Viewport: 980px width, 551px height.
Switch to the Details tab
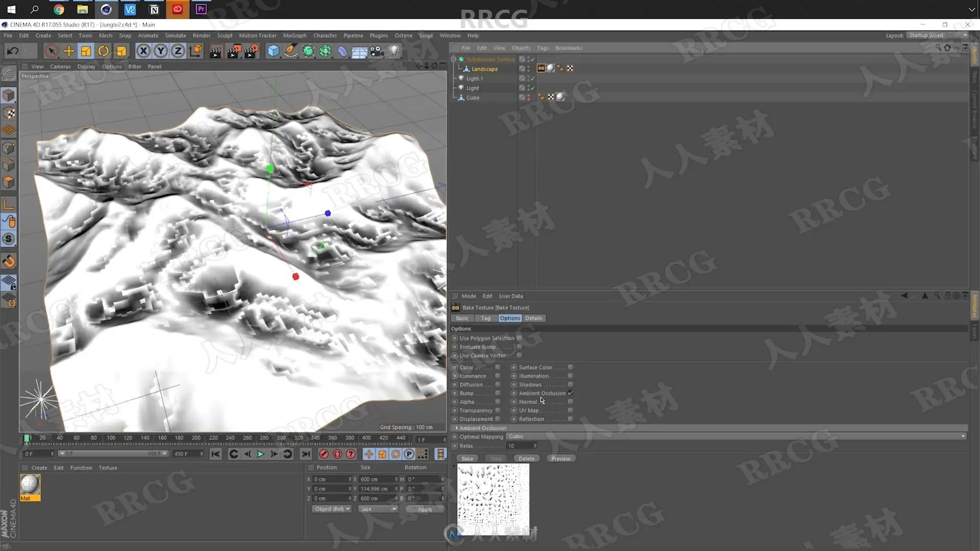(x=533, y=318)
